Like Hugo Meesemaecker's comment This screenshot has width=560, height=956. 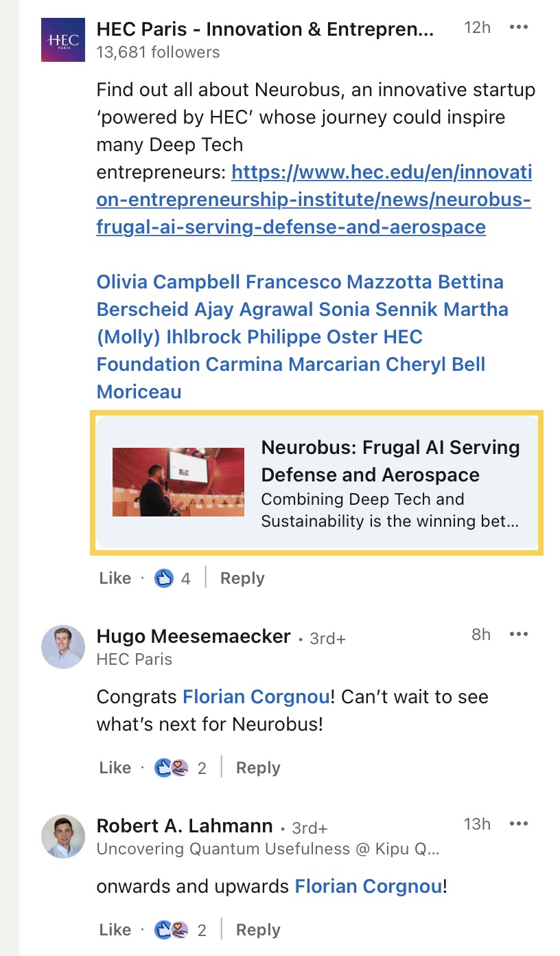click(x=115, y=768)
